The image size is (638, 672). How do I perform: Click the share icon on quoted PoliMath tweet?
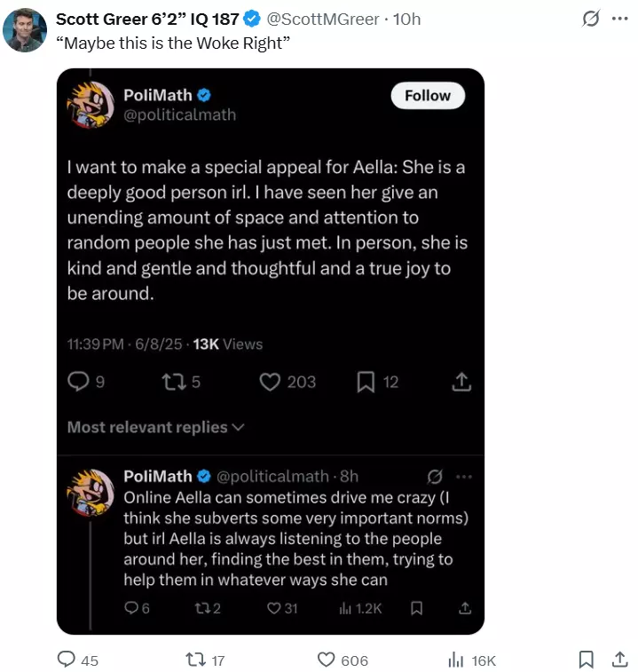point(461,382)
